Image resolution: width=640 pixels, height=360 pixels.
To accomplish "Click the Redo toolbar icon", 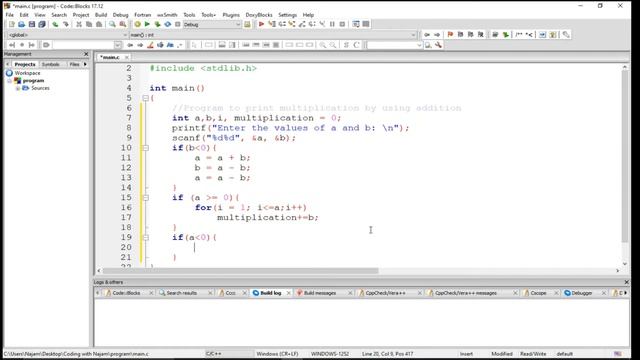I will coord(65,24).
